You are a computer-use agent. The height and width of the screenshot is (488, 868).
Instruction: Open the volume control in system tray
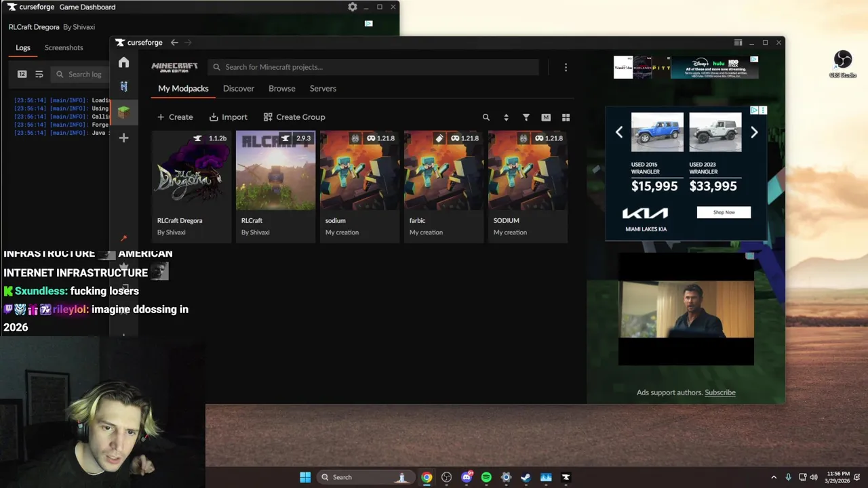pos(814,477)
